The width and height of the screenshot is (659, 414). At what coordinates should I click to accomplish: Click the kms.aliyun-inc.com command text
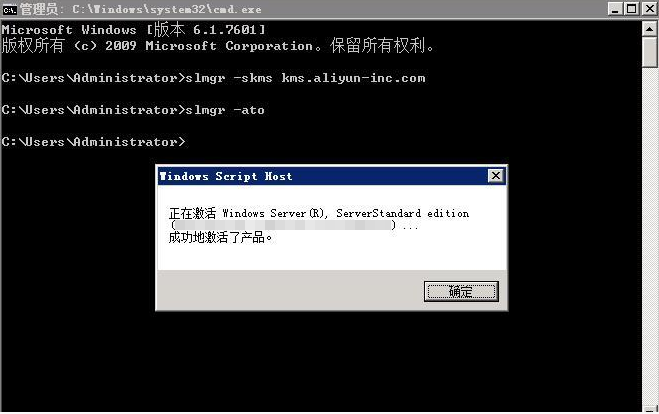coord(353,78)
